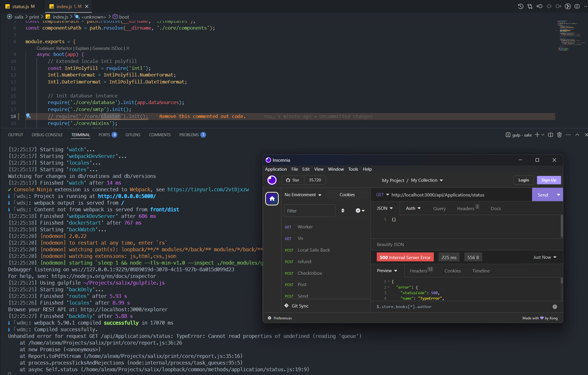Open the PORTS panel tab
The image size is (588, 375).
coord(108,135)
